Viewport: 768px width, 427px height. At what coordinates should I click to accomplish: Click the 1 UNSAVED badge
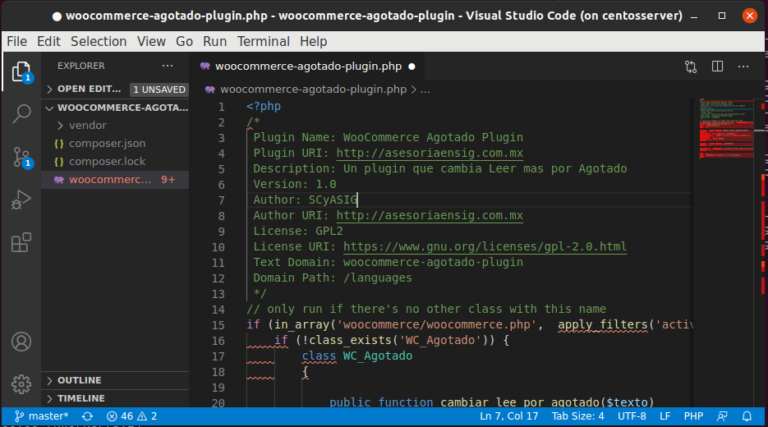tap(159, 90)
